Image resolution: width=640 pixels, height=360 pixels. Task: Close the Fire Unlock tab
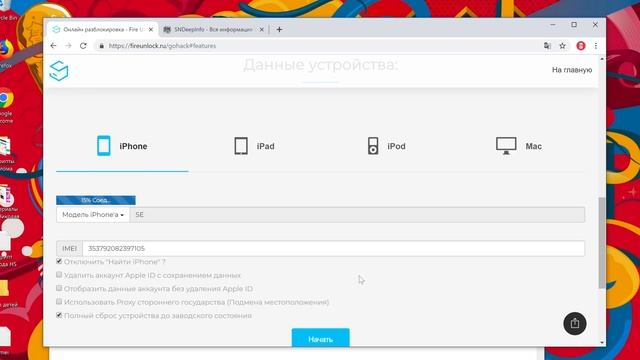point(151,29)
